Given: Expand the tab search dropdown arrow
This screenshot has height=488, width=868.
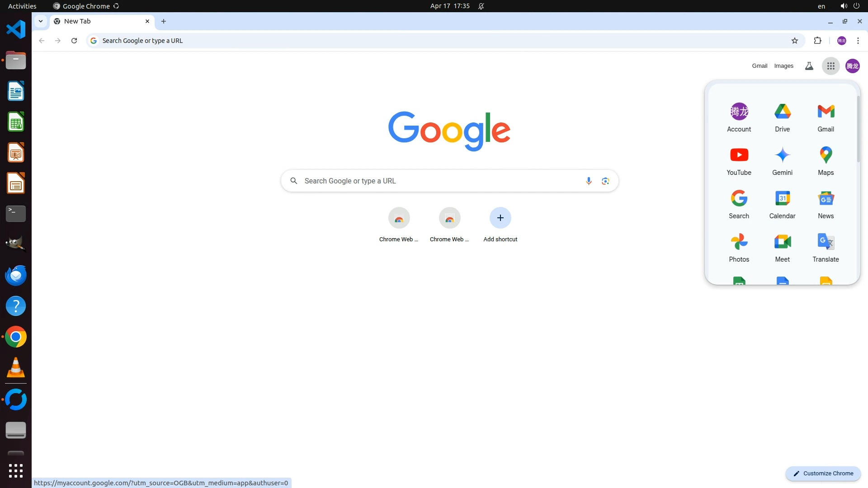Looking at the screenshot, I should [x=41, y=21].
